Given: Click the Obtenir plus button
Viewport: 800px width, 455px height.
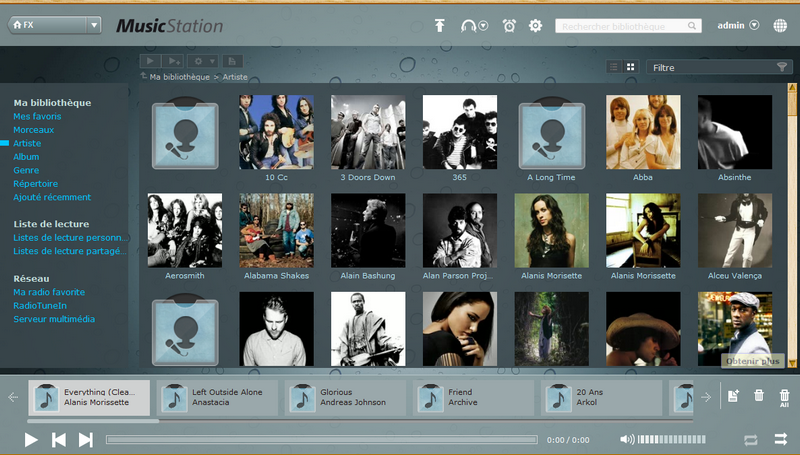Looking at the screenshot, I should [x=753, y=361].
